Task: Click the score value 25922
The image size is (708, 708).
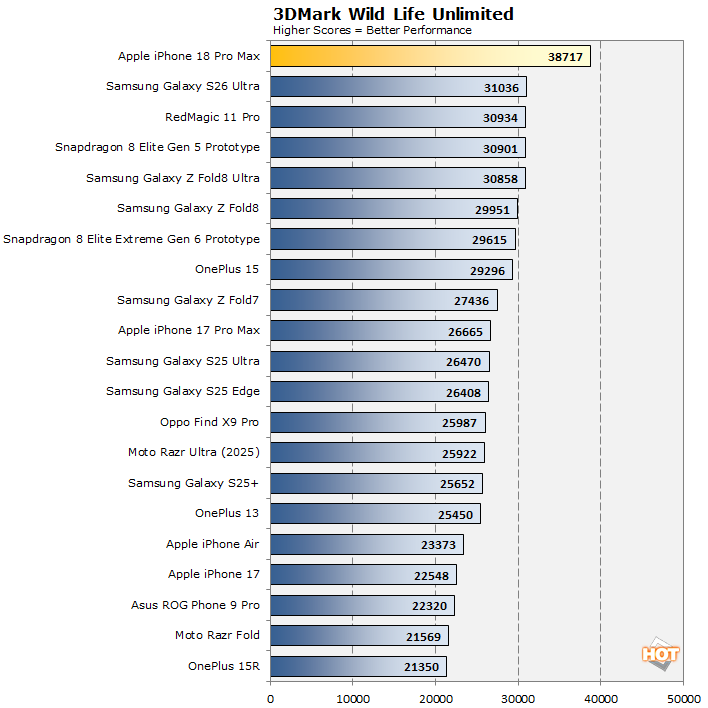Action: point(459,453)
